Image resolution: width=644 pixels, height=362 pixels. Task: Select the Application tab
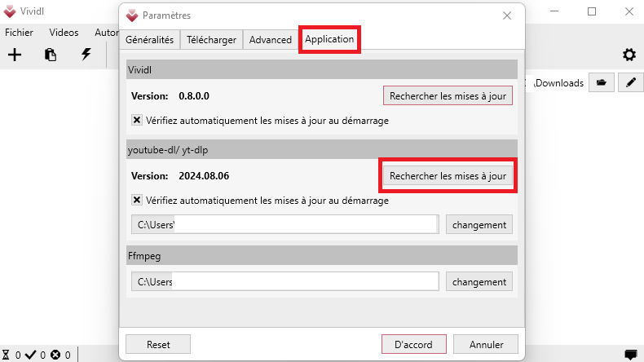pyautogui.click(x=329, y=39)
